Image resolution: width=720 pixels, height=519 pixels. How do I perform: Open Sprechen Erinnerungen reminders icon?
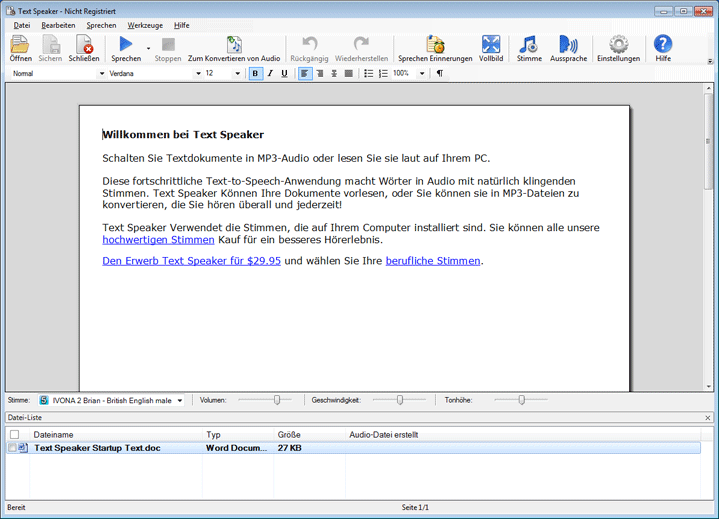(x=435, y=45)
